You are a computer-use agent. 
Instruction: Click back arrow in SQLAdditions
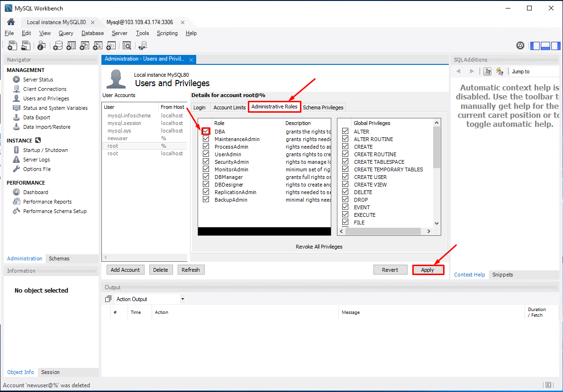(x=459, y=71)
